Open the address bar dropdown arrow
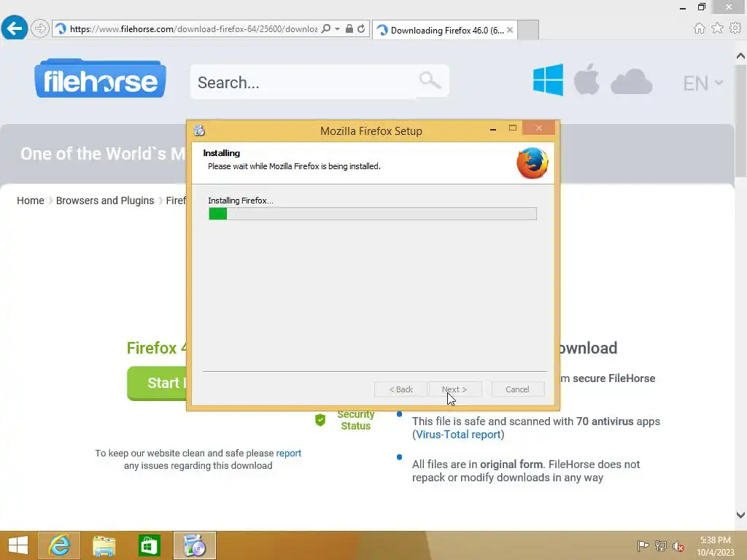747x560 pixels. (x=337, y=29)
